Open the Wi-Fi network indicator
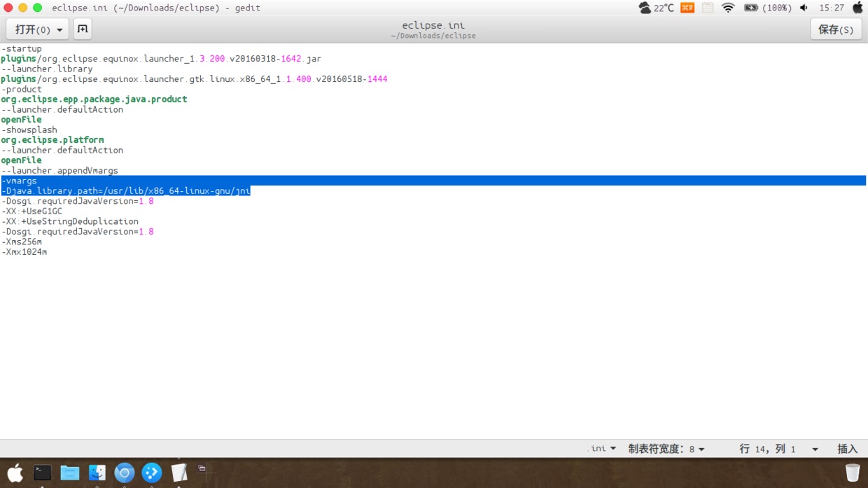 tap(728, 8)
